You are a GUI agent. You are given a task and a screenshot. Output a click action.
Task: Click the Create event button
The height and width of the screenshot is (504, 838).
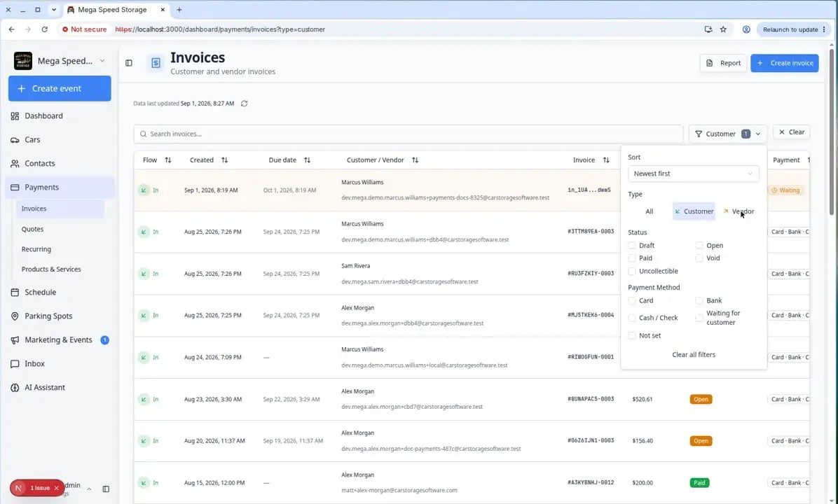pos(60,89)
